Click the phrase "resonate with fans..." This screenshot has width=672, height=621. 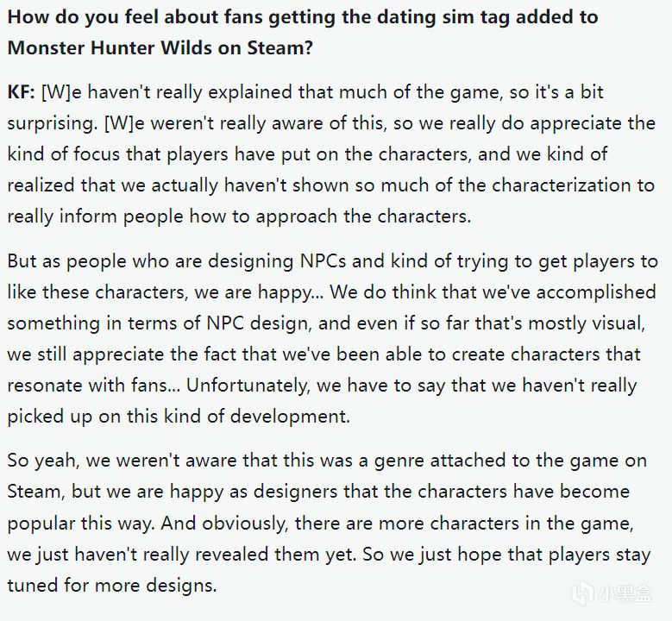click(x=94, y=386)
